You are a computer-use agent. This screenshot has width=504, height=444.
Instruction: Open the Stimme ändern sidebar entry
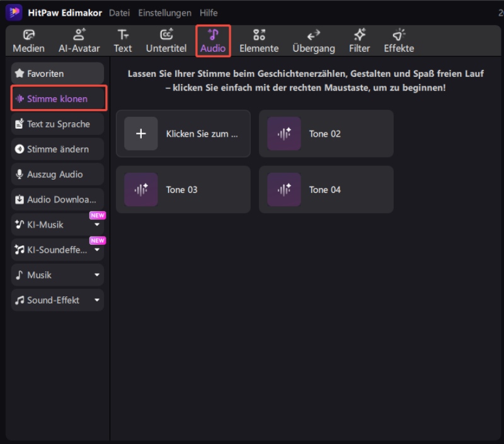57,149
